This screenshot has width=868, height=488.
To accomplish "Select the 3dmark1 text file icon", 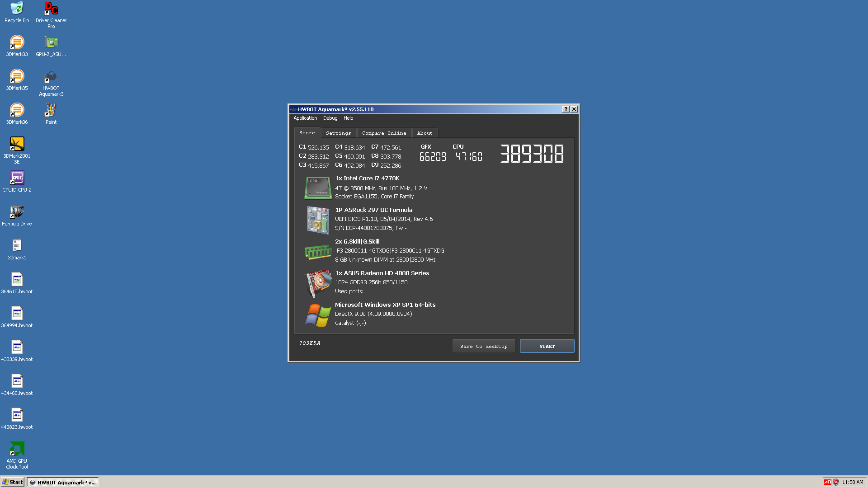I will (17, 249).
